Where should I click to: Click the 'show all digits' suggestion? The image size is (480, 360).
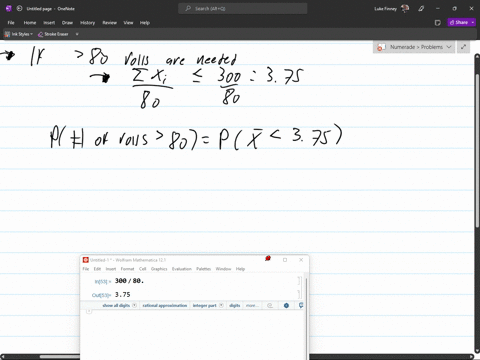click(116, 305)
